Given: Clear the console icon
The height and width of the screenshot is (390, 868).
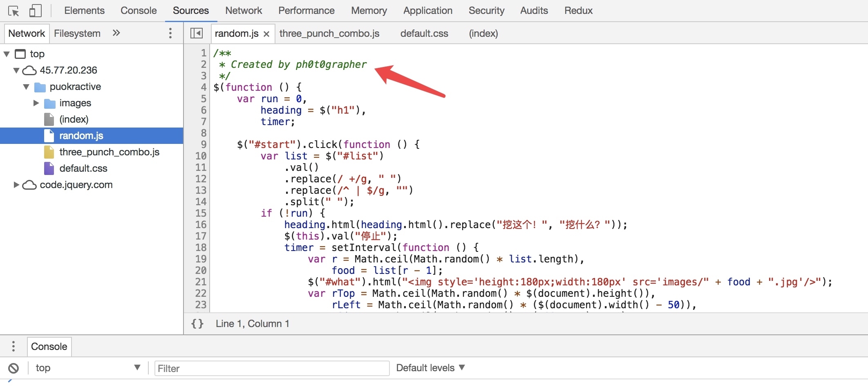Looking at the screenshot, I should tap(13, 368).
